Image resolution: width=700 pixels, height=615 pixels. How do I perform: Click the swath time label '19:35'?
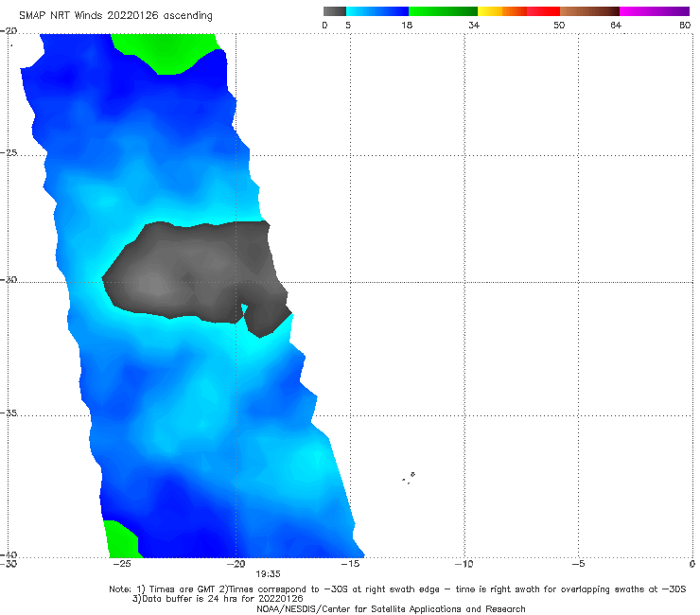(268, 574)
